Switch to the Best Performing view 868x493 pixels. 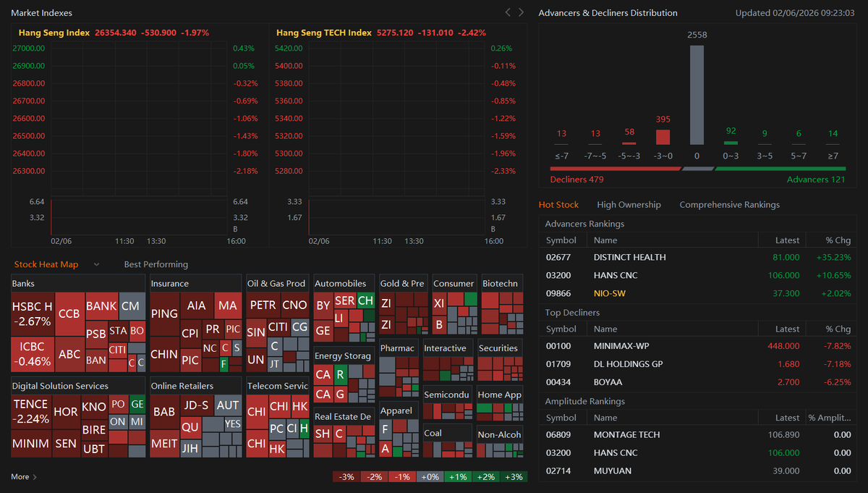point(156,264)
